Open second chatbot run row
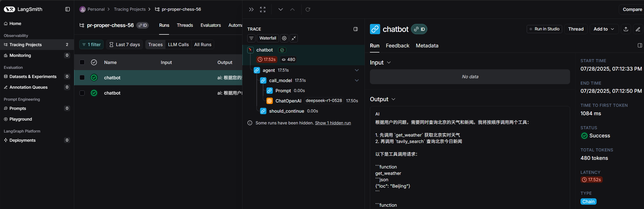This screenshot has width=644, height=209. coord(158,93)
